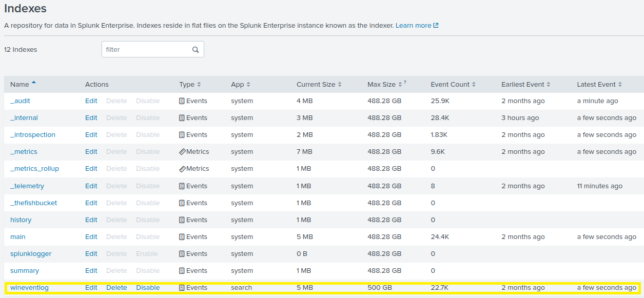
Task: Edit the _metrics index
Action: 91,152
